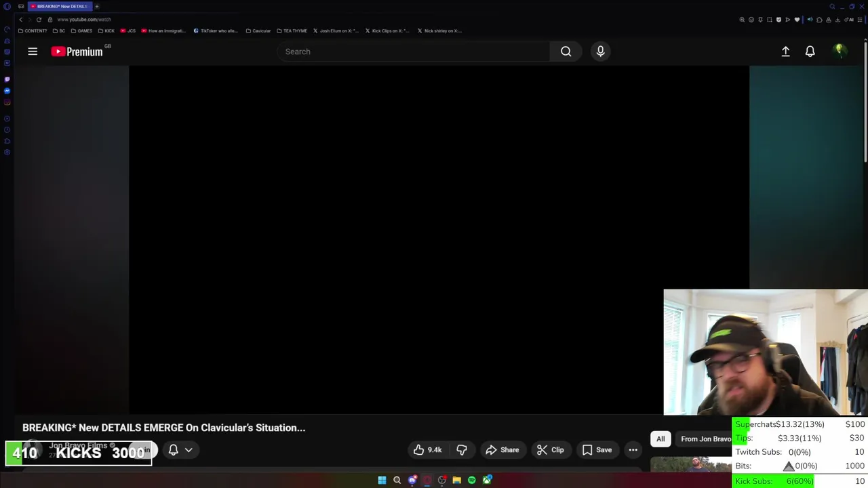This screenshot has height=488, width=868.
Task: Go back in browser history
Action: pos(20,20)
